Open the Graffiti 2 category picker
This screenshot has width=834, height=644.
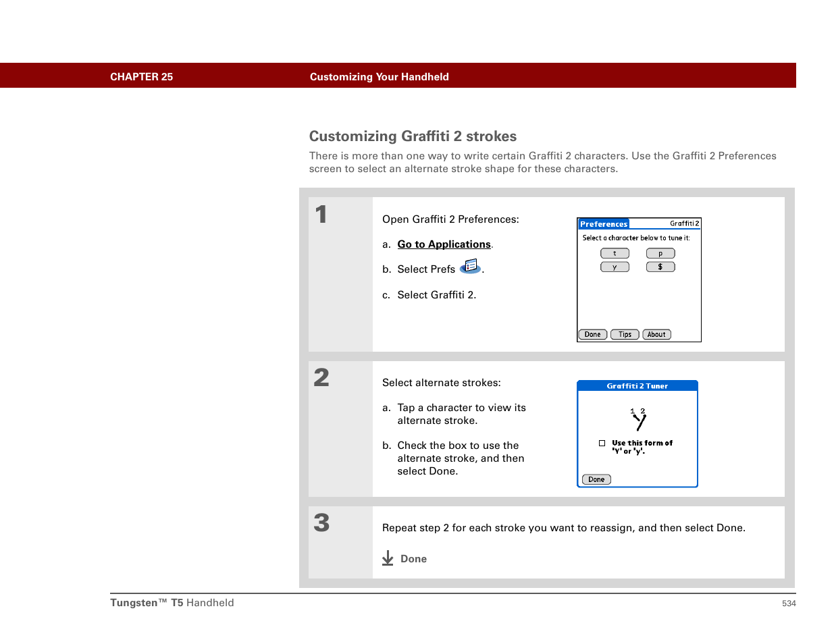point(684,223)
